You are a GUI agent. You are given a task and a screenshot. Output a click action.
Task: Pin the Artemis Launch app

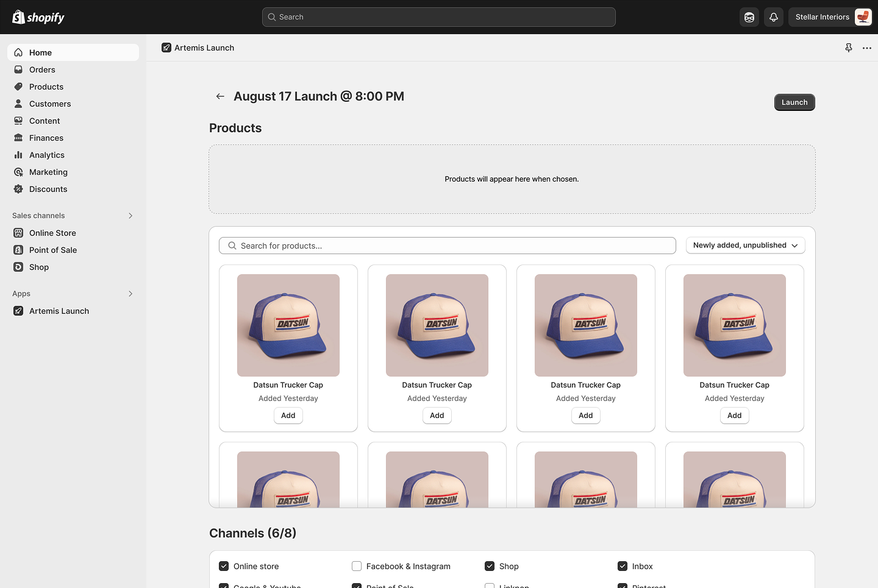[x=848, y=48]
